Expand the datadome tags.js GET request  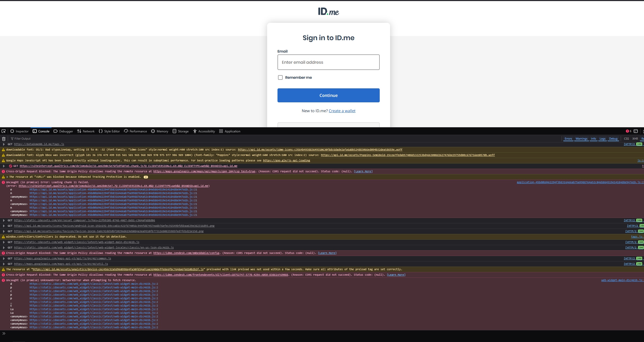click(x=4, y=144)
